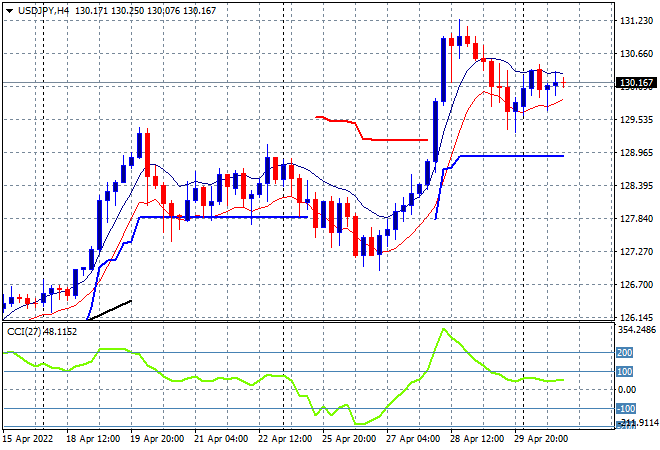Select the blue support line at 127.84
This screenshot has height=450, width=660.
(x=223, y=217)
